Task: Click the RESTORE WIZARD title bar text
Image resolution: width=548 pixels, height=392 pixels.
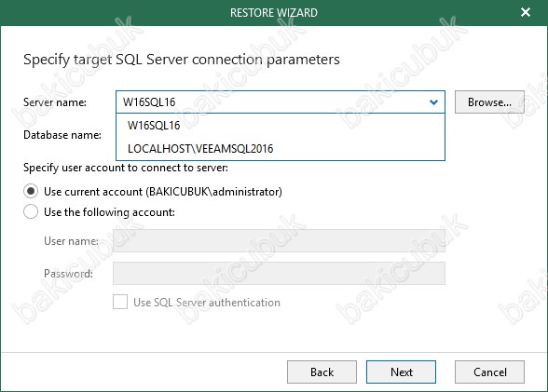Action: coord(274,13)
